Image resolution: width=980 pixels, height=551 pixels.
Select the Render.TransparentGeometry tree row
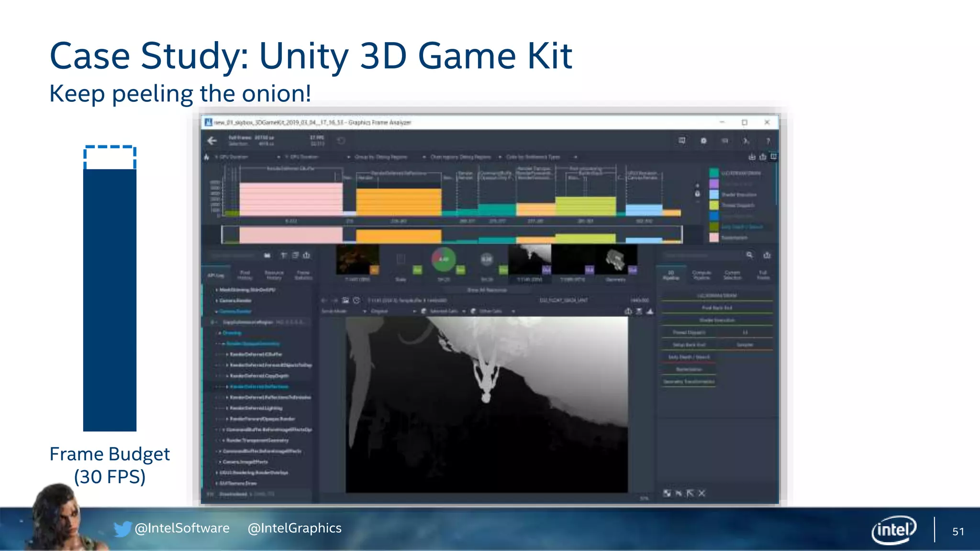(257, 441)
